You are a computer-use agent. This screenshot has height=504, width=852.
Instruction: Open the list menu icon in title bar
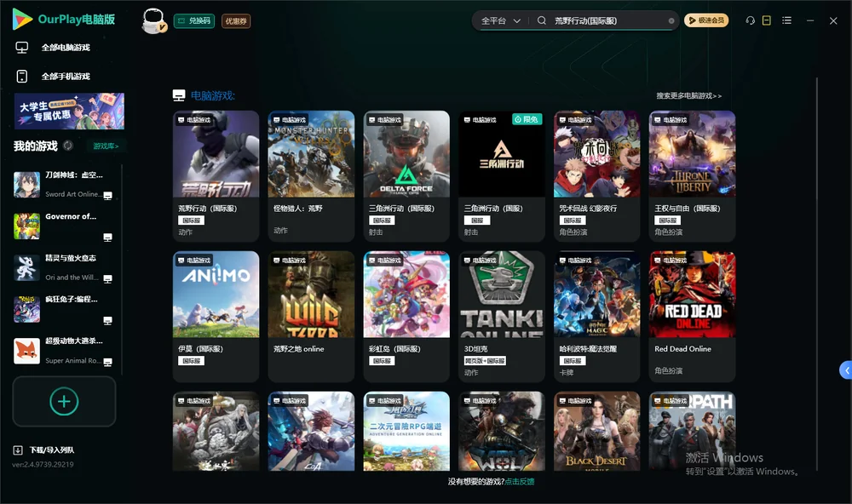[786, 20]
